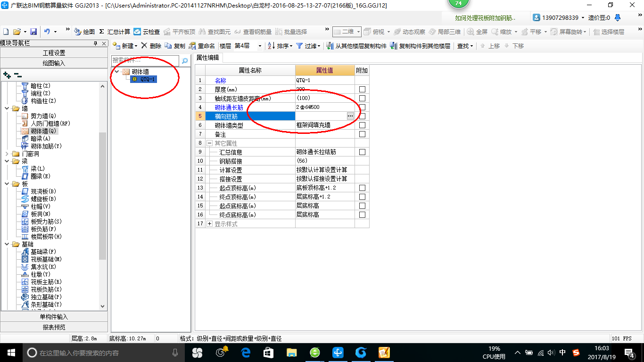Expand all nodes with the plus icon

click(x=7, y=74)
